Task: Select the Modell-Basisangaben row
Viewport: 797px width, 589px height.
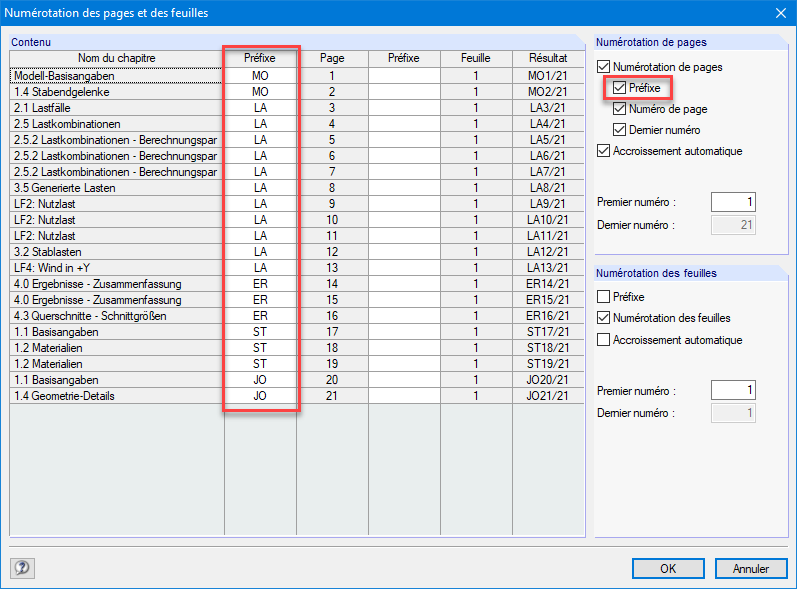Action: [x=116, y=76]
